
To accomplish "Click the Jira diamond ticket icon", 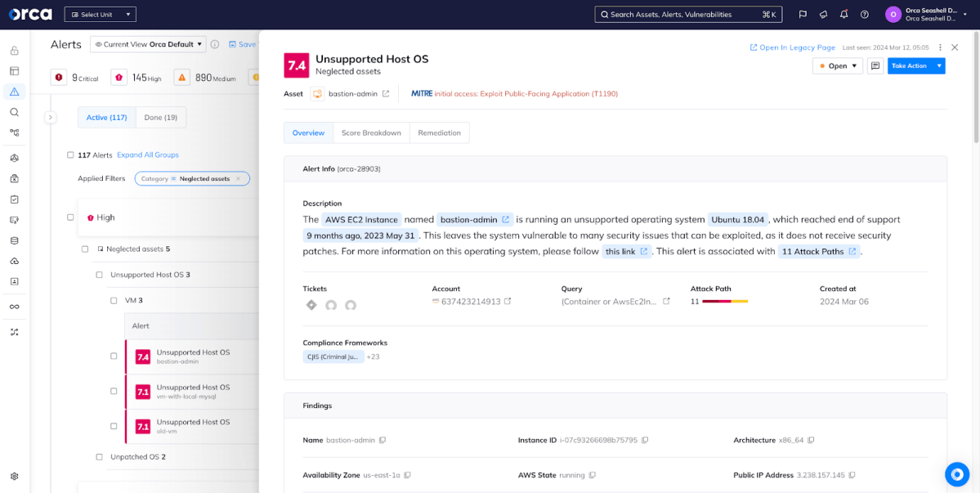I will click(311, 305).
